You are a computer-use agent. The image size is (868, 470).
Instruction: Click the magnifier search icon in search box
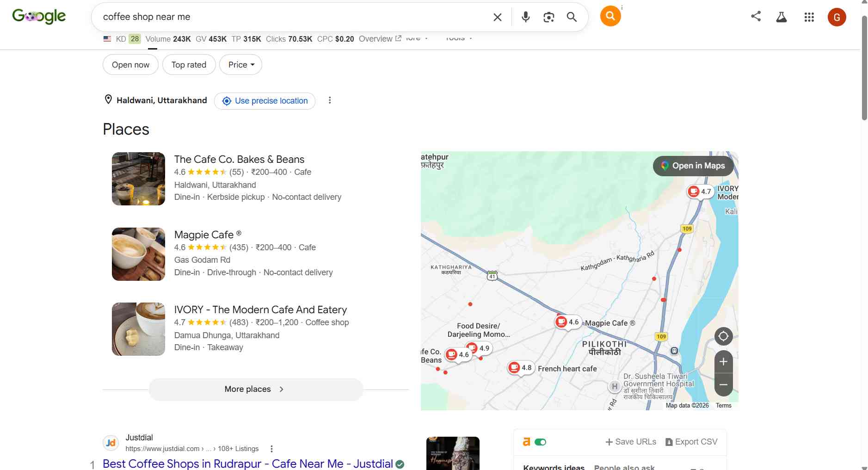point(572,17)
